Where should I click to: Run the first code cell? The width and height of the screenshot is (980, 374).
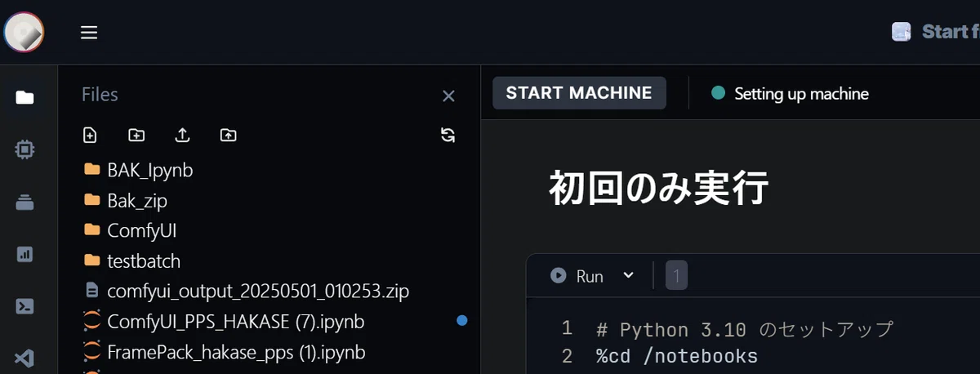pyautogui.click(x=577, y=276)
